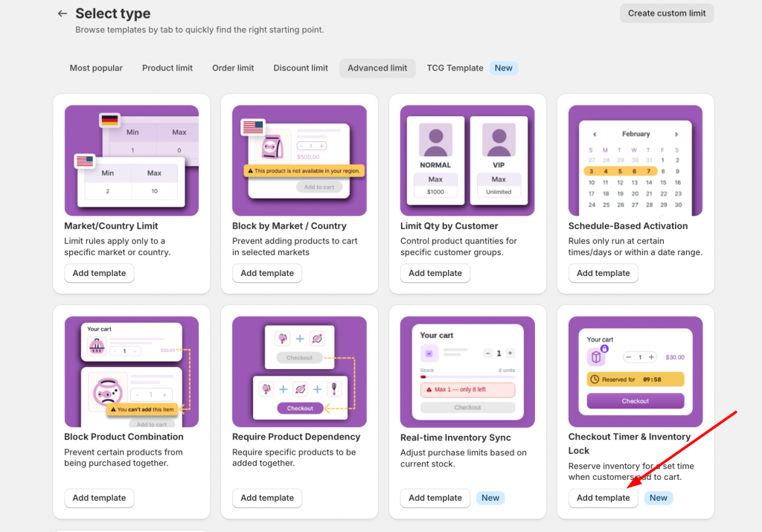Image resolution: width=762 pixels, height=532 pixels.
Task: Click the Real-time Inventory Sync preview image
Action: [467, 372]
